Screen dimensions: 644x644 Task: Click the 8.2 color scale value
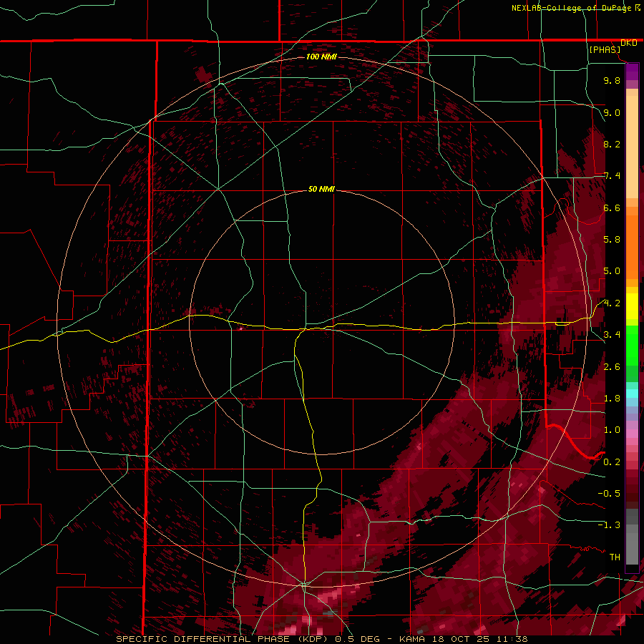pos(612,144)
